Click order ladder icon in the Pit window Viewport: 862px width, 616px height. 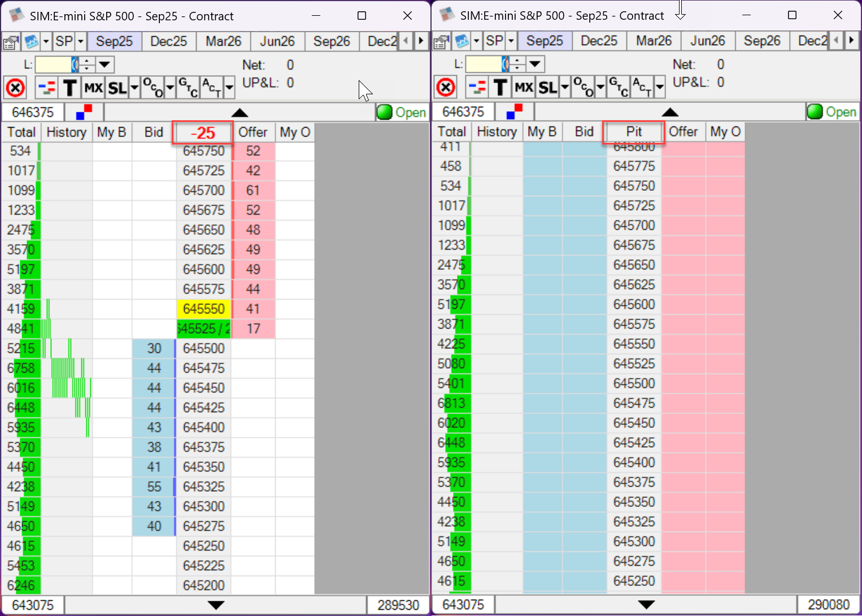point(477,88)
